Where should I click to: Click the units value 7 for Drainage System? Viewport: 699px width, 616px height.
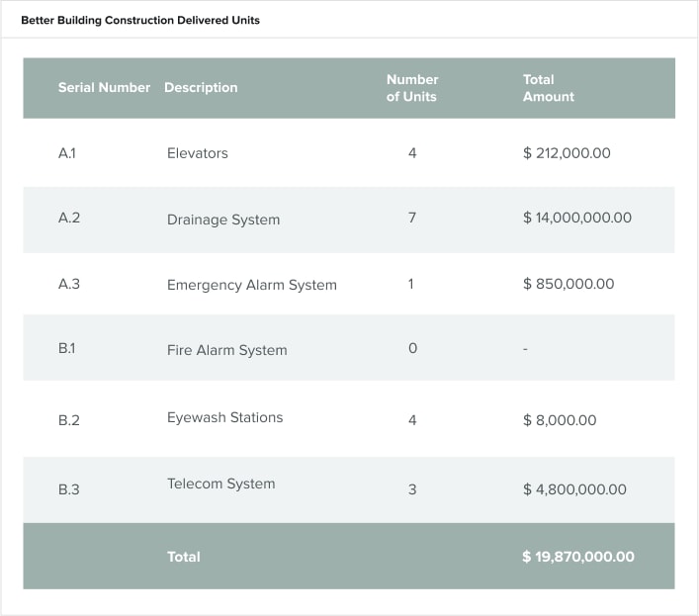tap(412, 218)
